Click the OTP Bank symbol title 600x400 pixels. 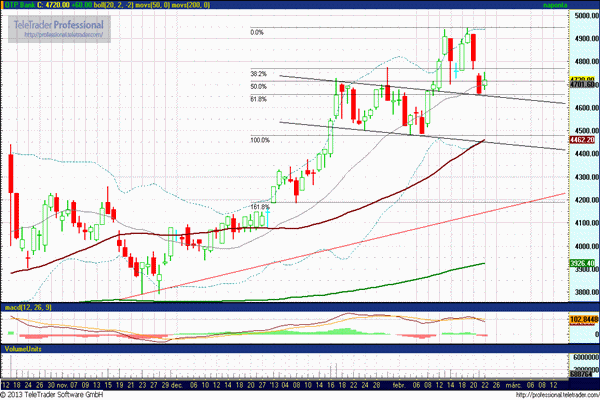[x=26, y=5]
